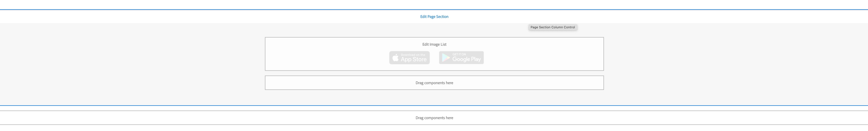Screen dimensions: 868x131
Task: Click empty space left of the App Store badge
Action: tap(327, 58)
